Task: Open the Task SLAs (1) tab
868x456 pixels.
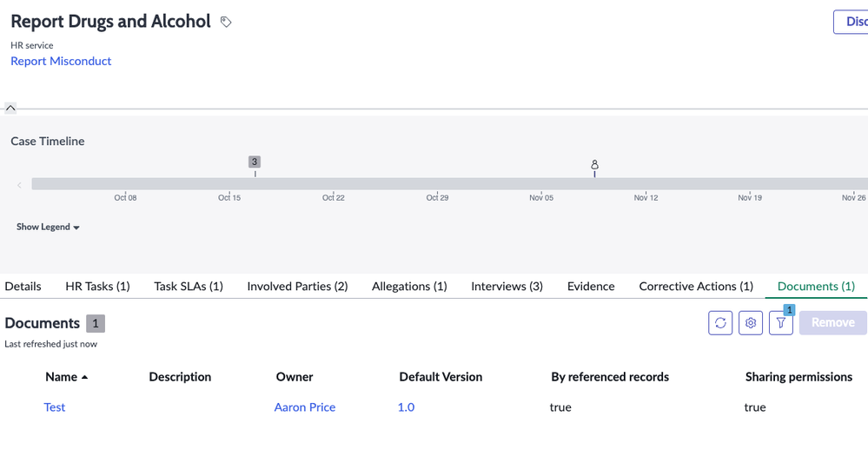Action: coord(189,286)
